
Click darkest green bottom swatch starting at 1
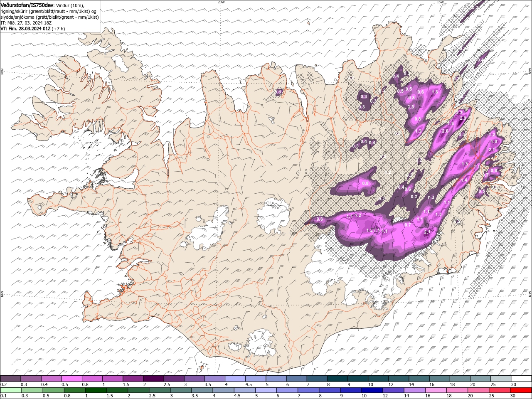96,390
